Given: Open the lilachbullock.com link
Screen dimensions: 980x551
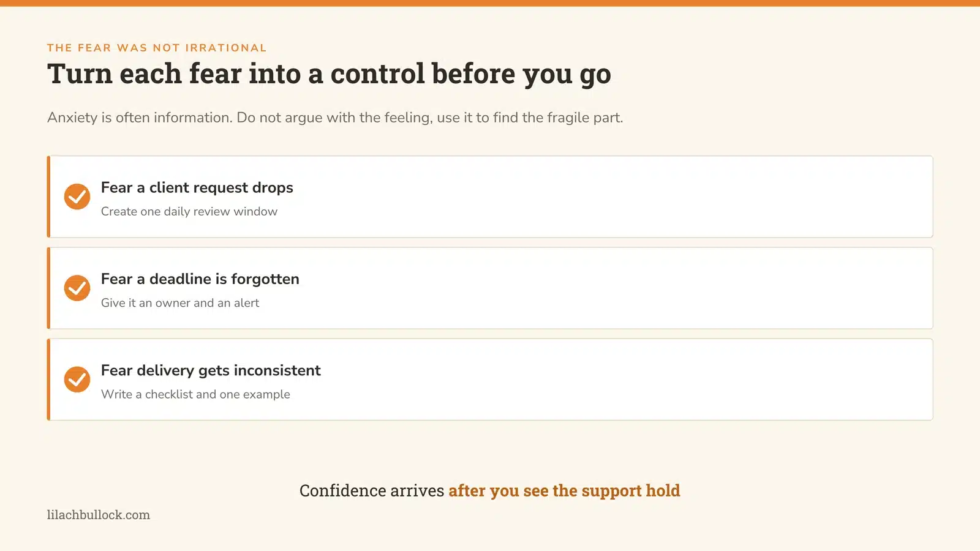Looking at the screenshot, I should pos(99,515).
